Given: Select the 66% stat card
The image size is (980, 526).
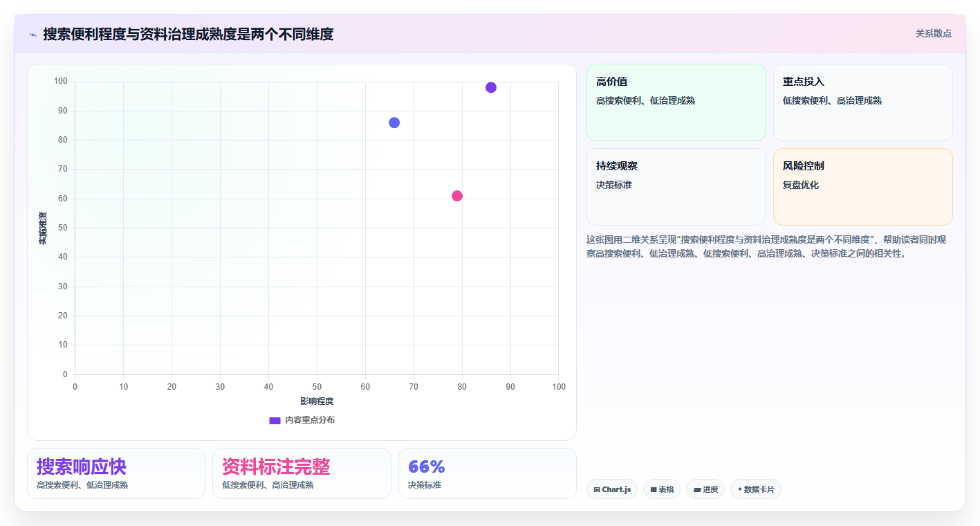Looking at the screenshot, I should pyautogui.click(x=488, y=473).
